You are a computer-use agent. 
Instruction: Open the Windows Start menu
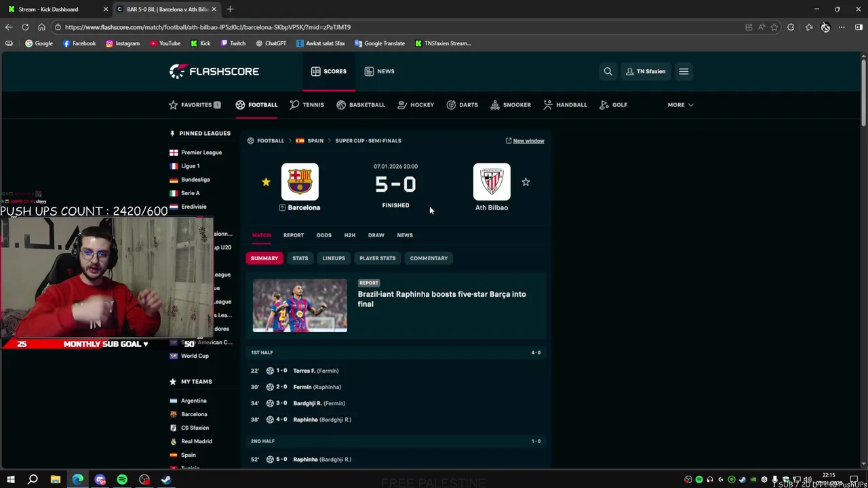pyautogui.click(x=10, y=480)
